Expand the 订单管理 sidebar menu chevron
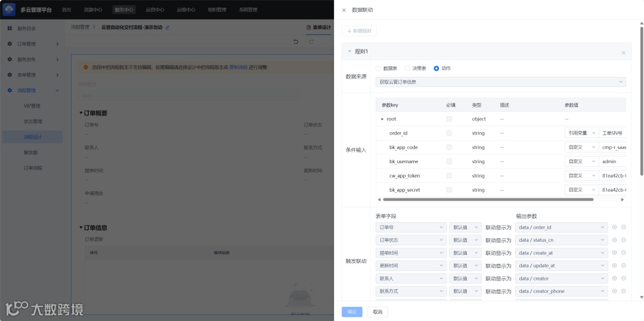 tap(57, 44)
